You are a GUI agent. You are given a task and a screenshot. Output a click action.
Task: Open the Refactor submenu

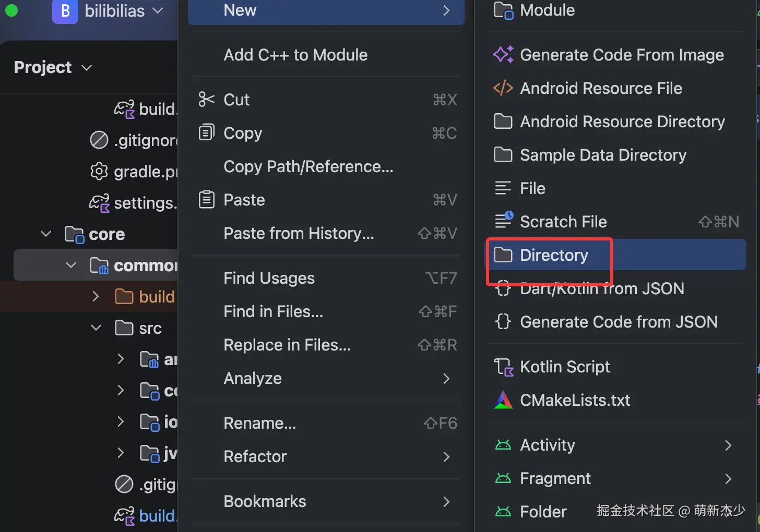326,456
